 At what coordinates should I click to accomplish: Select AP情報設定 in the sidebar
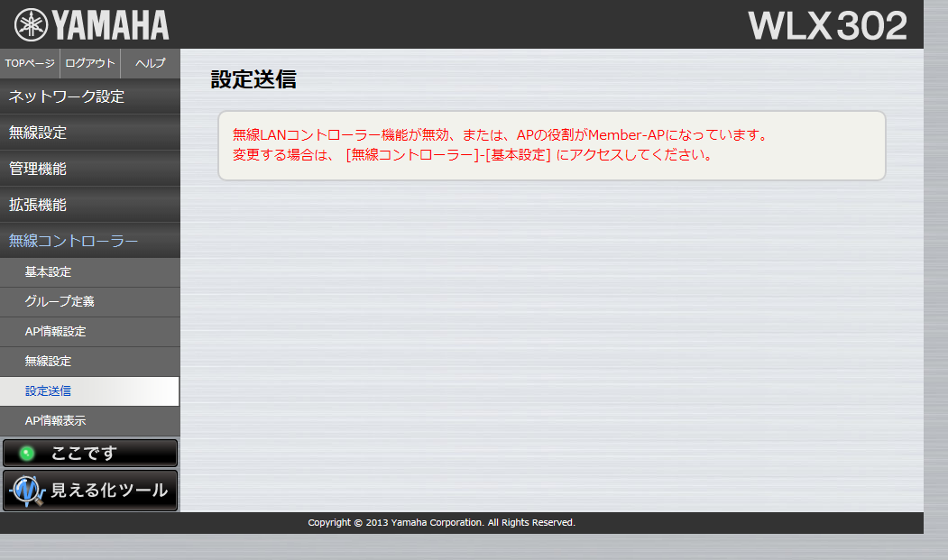90,332
